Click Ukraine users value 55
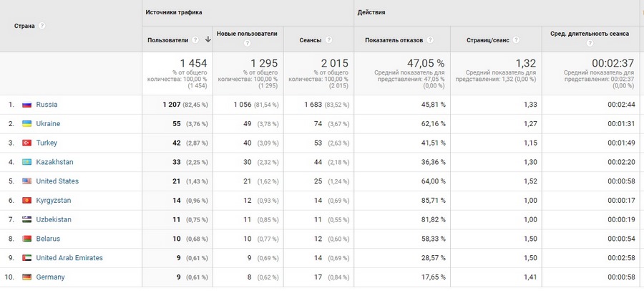 [177, 123]
